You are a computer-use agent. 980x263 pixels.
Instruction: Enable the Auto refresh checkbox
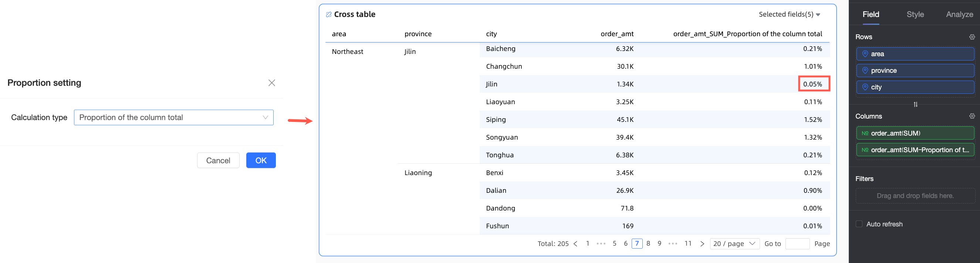[x=859, y=224]
